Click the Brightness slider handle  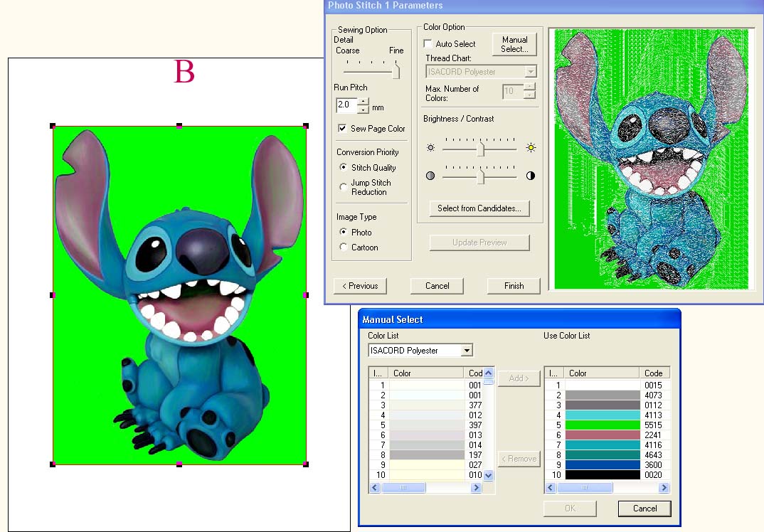pyautogui.click(x=481, y=149)
